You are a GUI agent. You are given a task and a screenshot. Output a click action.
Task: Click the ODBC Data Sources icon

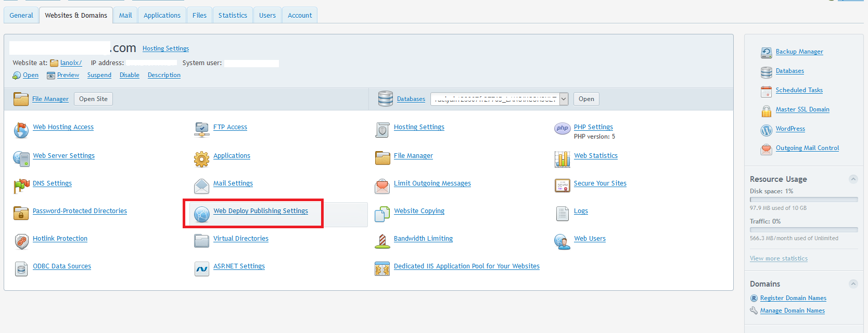coord(21,269)
